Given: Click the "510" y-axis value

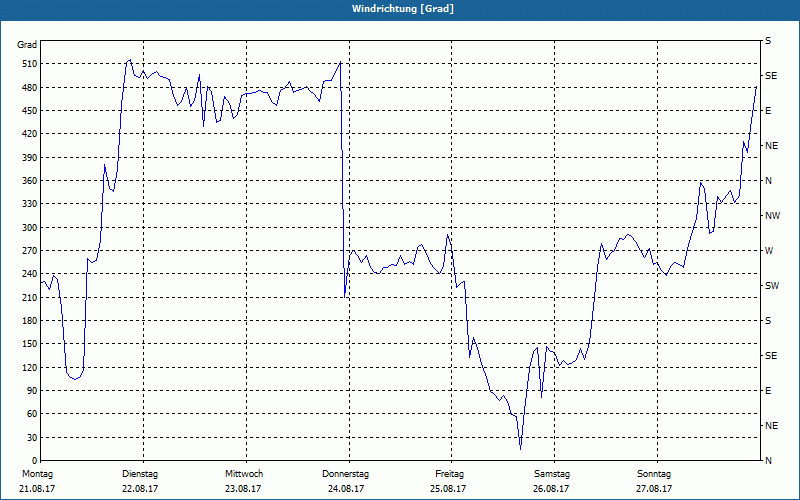Looking at the screenshot, I should tap(29, 64).
